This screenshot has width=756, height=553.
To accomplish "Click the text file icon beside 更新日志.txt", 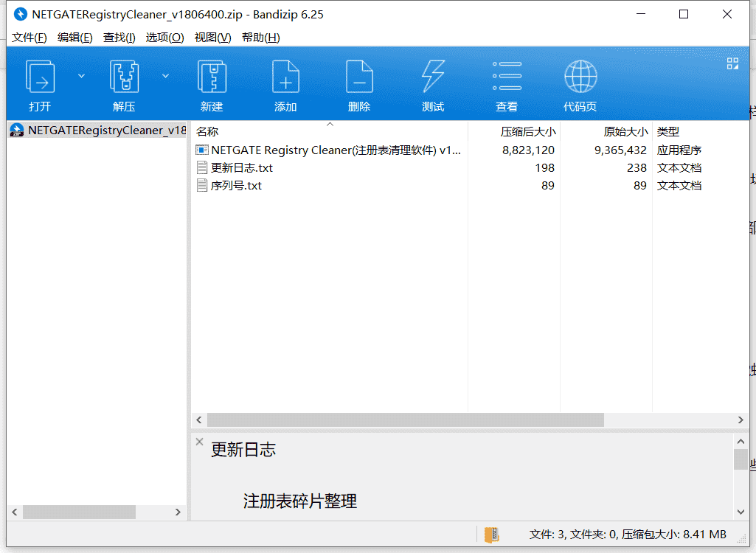I will 202,168.
